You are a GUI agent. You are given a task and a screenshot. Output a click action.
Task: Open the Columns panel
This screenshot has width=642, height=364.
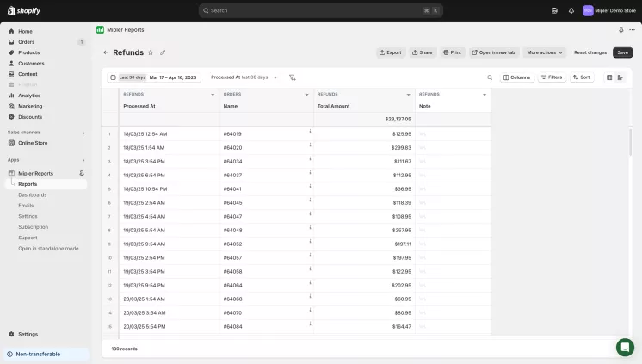pyautogui.click(x=516, y=77)
